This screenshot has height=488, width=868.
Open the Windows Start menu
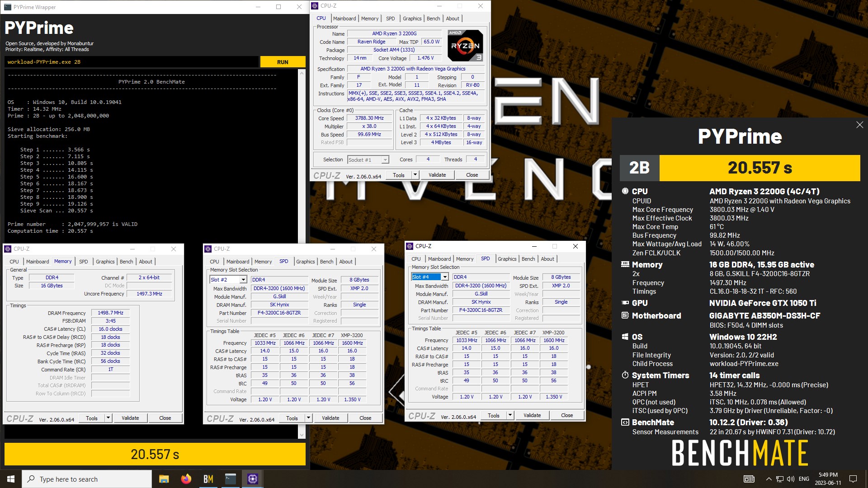(11, 479)
